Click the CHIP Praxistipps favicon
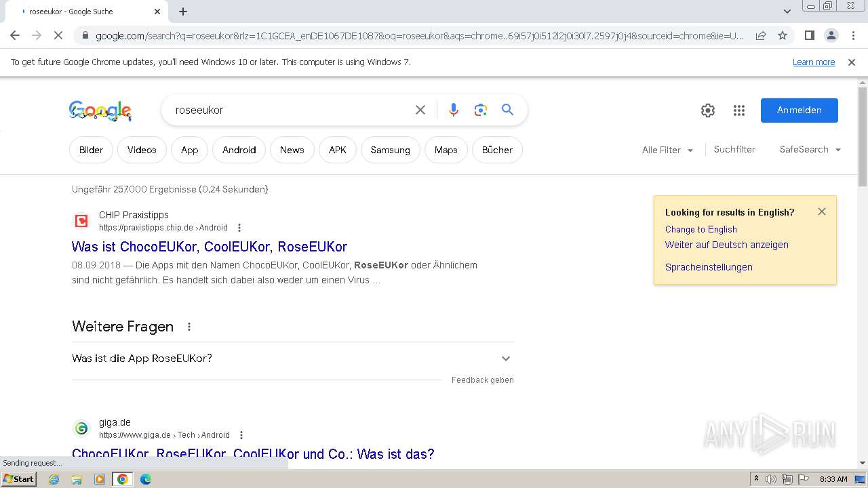The width and height of the screenshot is (868, 488). tap(81, 221)
